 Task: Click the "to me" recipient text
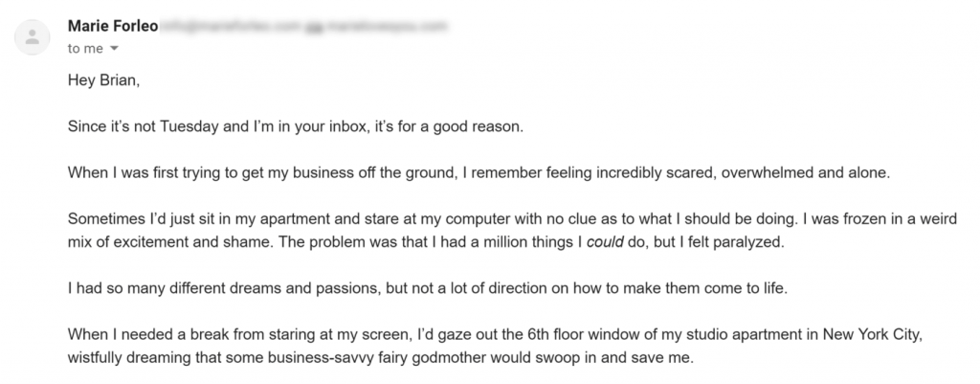(x=85, y=49)
